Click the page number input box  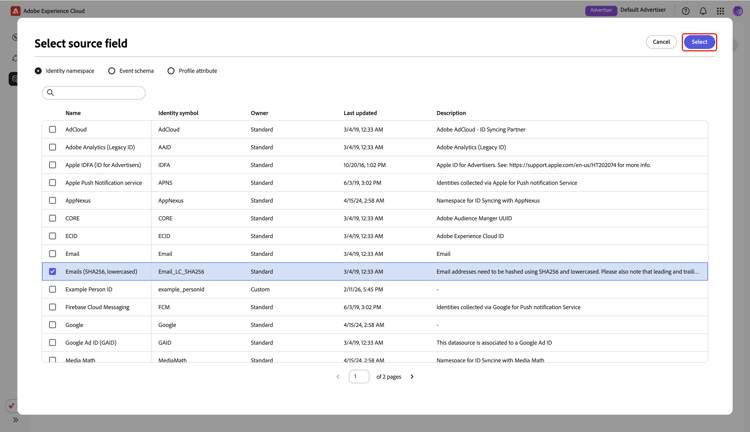359,377
